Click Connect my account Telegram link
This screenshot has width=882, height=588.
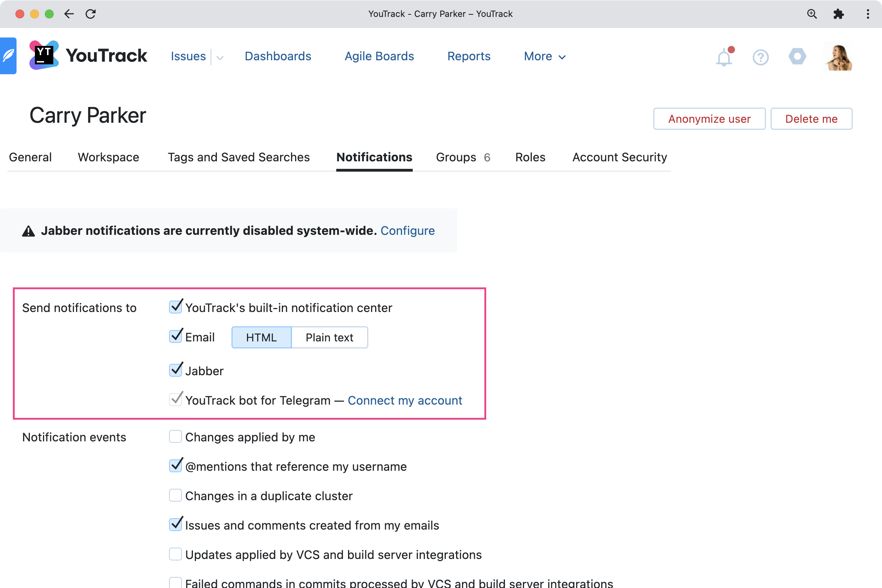tap(405, 401)
